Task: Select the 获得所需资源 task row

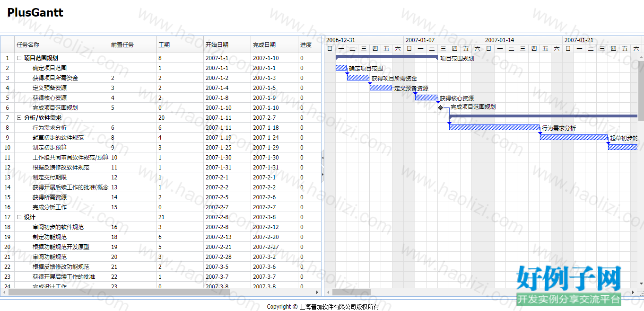Action: coord(161,197)
